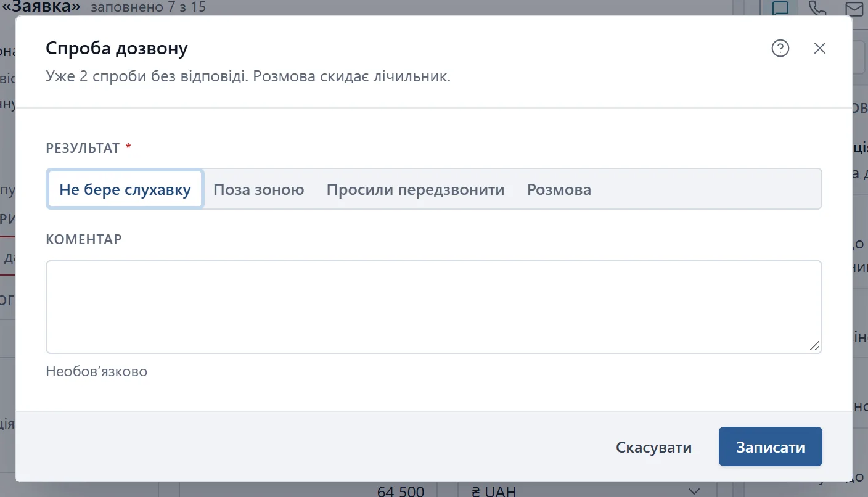Open help for the call attempt dialog
This screenshot has width=868, height=497.
tap(780, 48)
